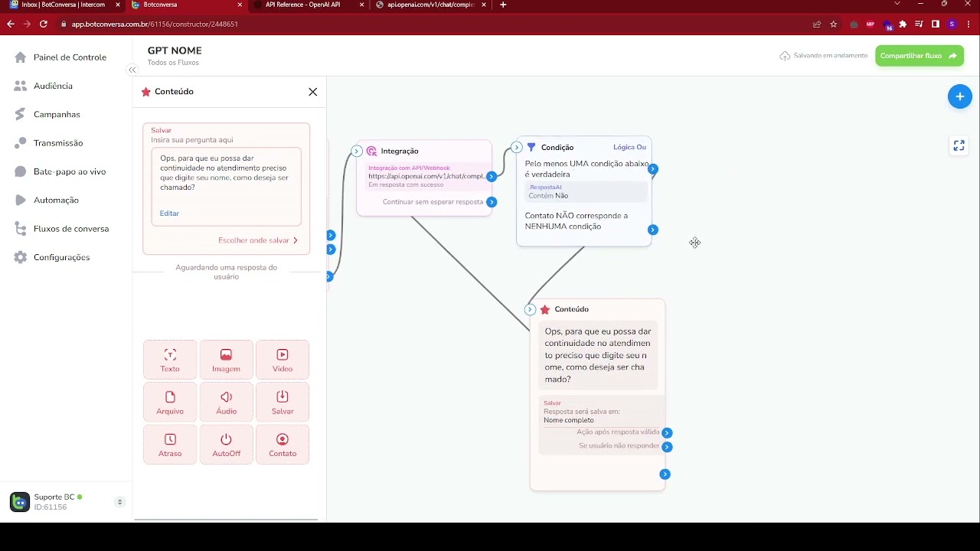Reload the page
Image resolution: width=980 pixels, height=551 pixels.
pyautogui.click(x=43, y=24)
